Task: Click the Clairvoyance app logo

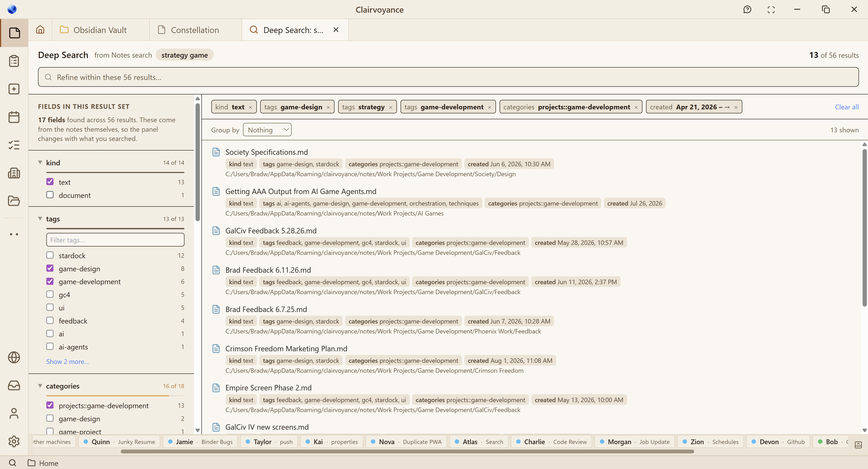Action: pyautogui.click(x=12, y=9)
